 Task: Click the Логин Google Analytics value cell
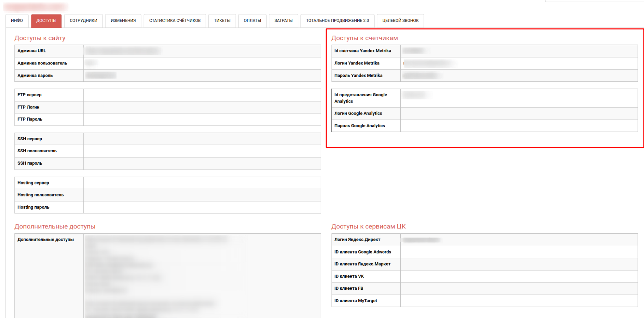pos(518,114)
